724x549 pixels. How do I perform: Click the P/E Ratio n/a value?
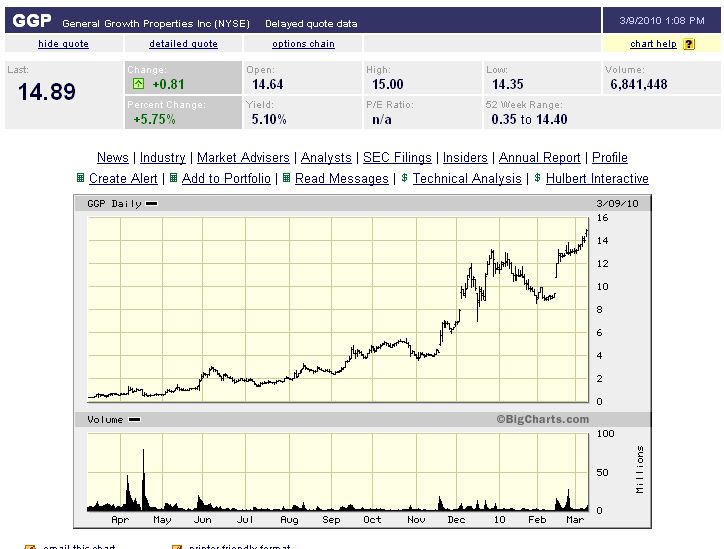point(382,120)
